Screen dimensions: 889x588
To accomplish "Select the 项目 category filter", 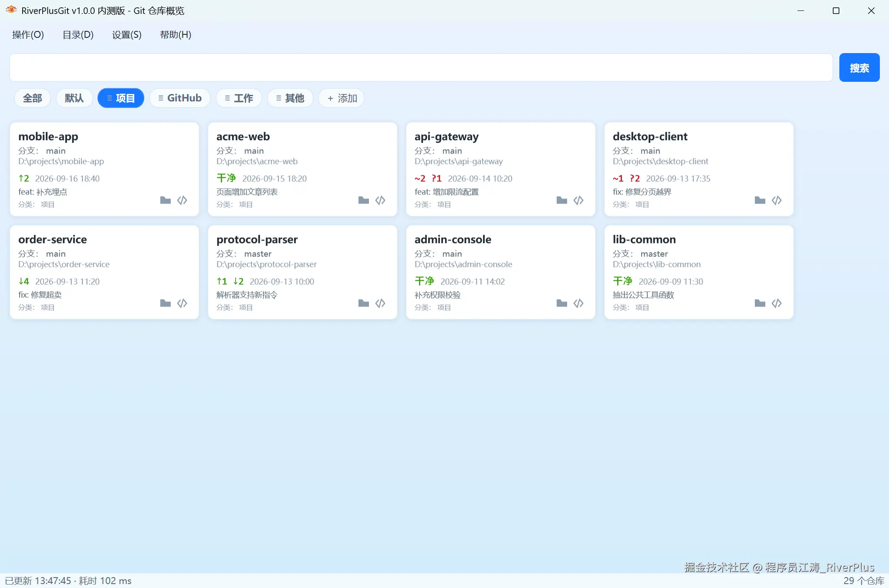I will 121,98.
